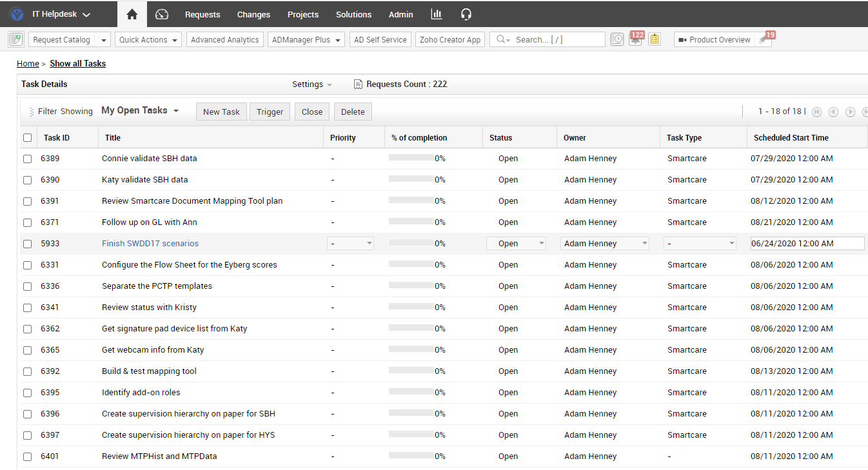Open Priority dropdown for task 5933
Screen dimensions: 868x470
point(351,244)
